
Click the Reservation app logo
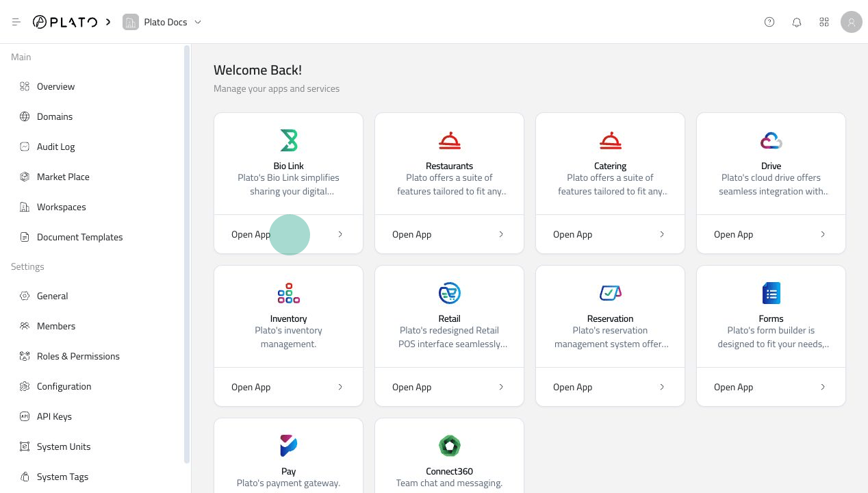[611, 293]
